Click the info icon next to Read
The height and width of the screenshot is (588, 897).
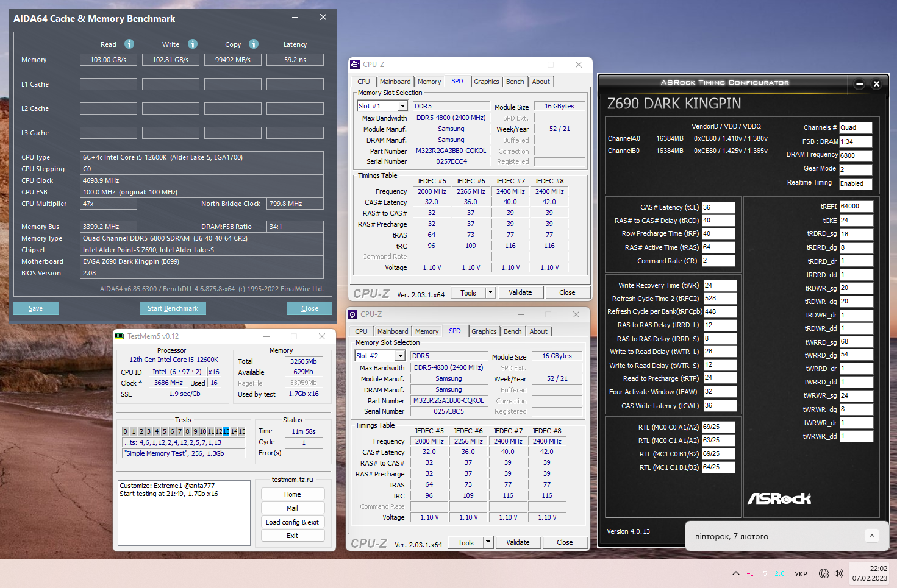pos(129,44)
